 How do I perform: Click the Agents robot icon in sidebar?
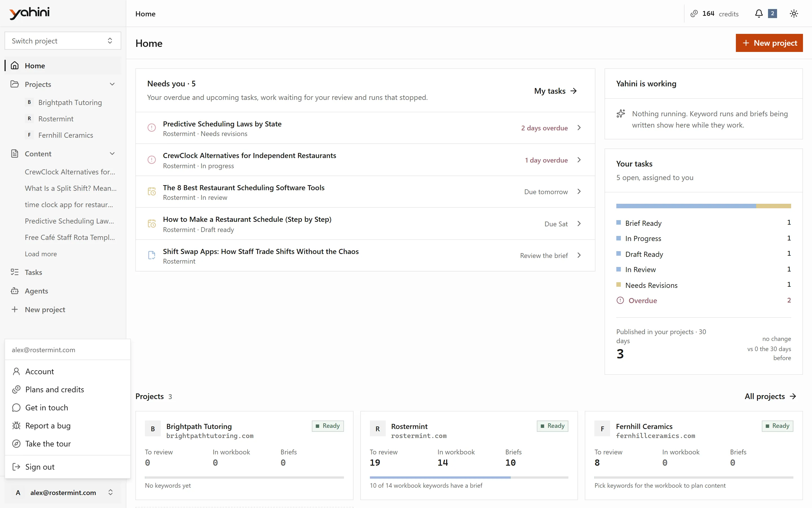pos(14,291)
